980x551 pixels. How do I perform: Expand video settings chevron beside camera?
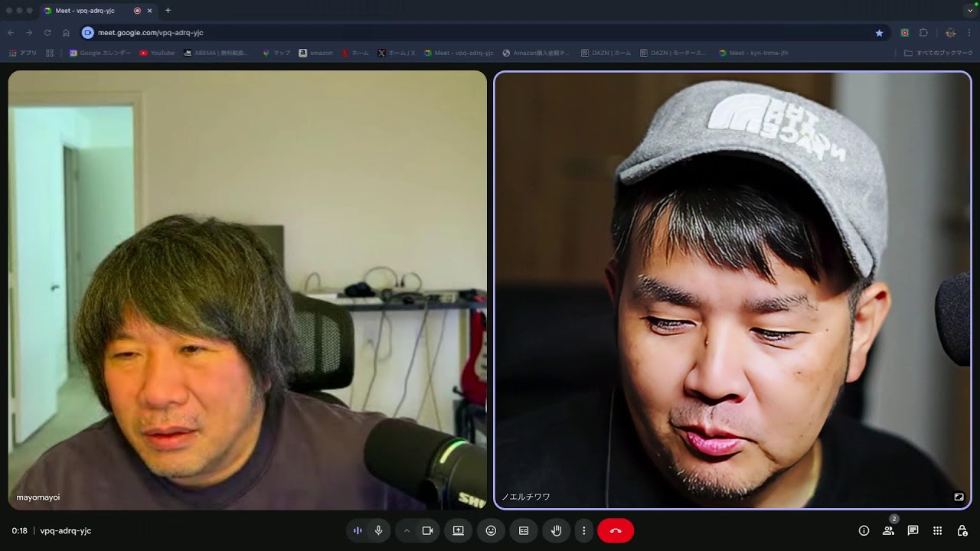click(407, 530)
